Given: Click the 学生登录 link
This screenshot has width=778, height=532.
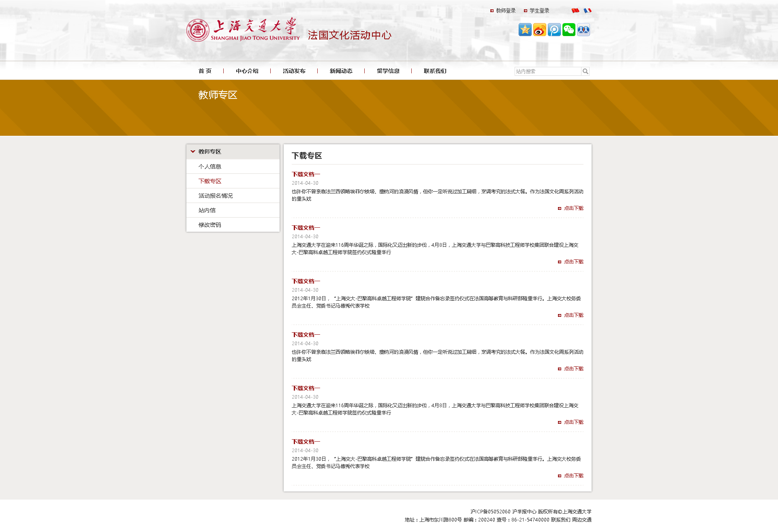Looking at the screenshot, I should (x=539, y=11).
